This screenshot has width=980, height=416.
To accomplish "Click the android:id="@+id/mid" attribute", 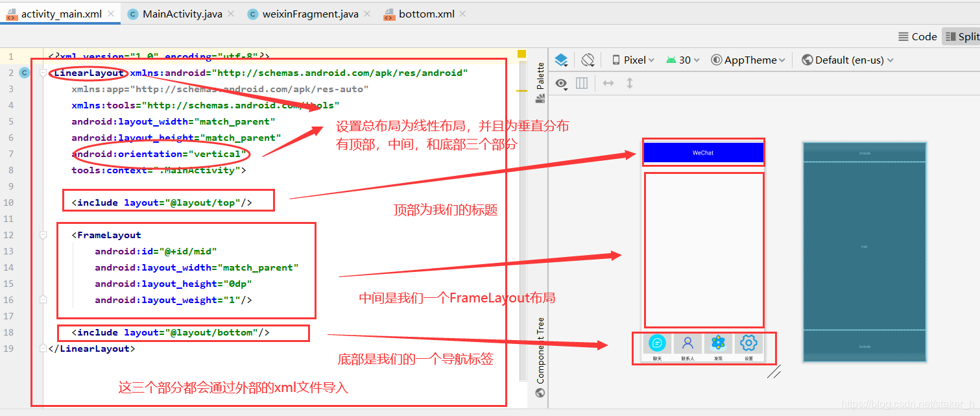I will (156, 251).
